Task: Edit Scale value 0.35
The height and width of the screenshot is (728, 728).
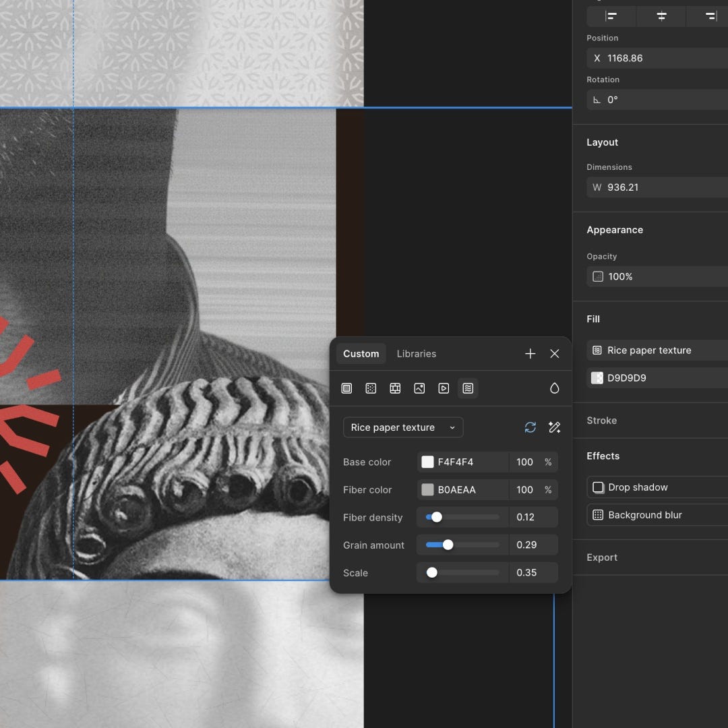Action: click(533, 572)
